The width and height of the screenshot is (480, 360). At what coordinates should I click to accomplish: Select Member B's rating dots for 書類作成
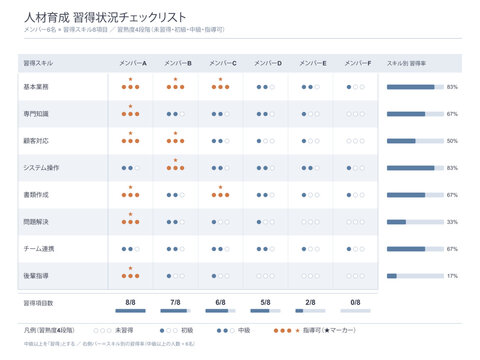[175, 195]
